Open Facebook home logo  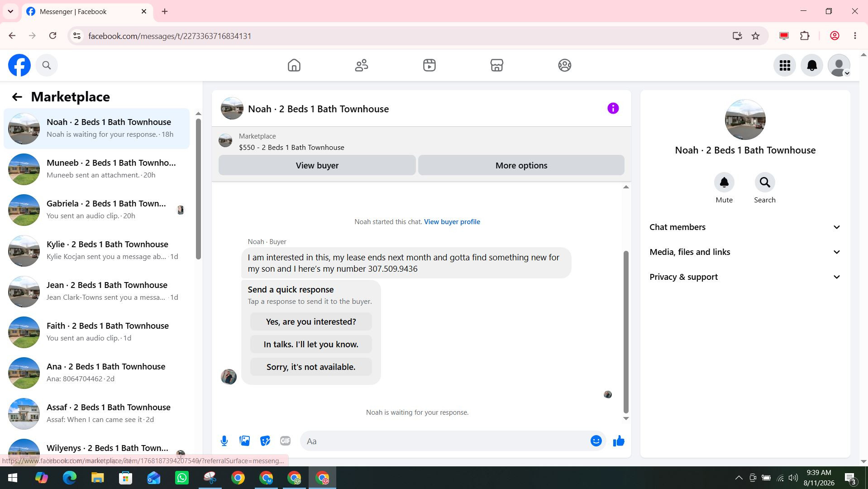19,65
